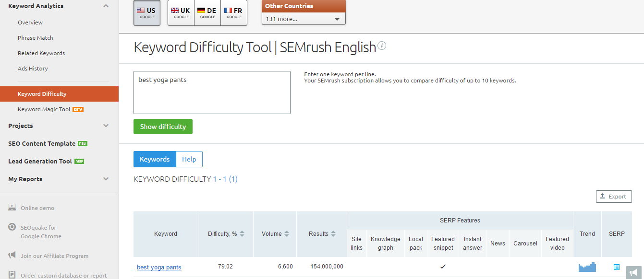The width and height of the screenshot is (644, 279).
Task: Click the BETA badge on Keyword Magic Tool
Action: coord(78,109)
